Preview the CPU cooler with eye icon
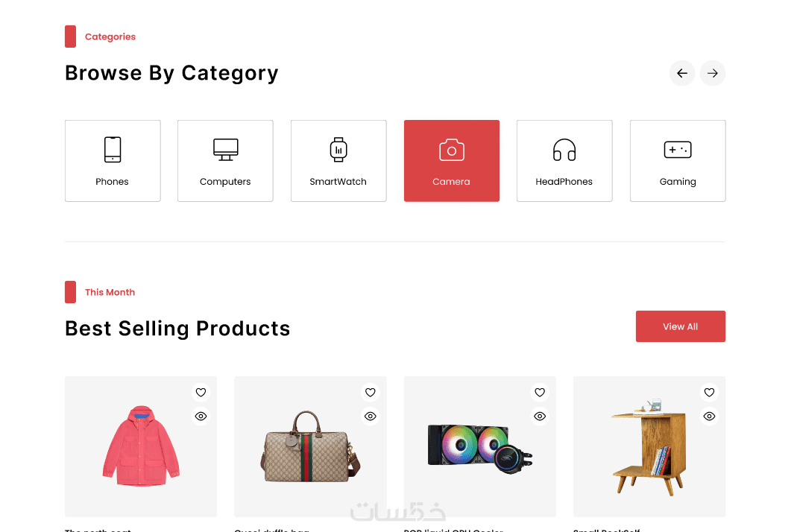This screenshot has width=797, height=532. pos(540,417)
